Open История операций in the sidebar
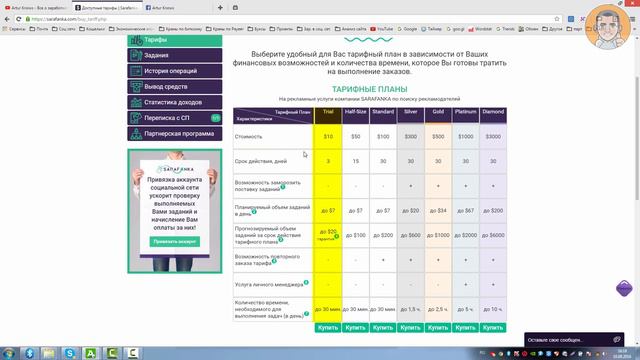This screenshot has height=360, width=640. pos(175,71)
